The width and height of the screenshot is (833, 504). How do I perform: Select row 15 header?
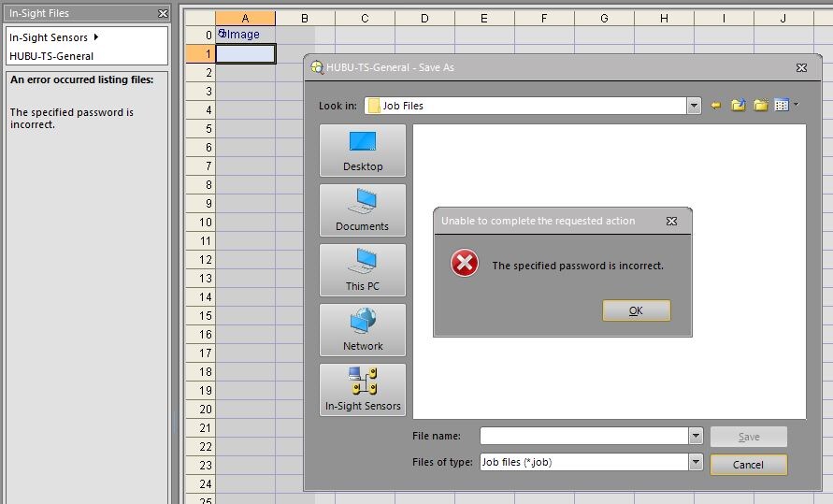(200, 315)
